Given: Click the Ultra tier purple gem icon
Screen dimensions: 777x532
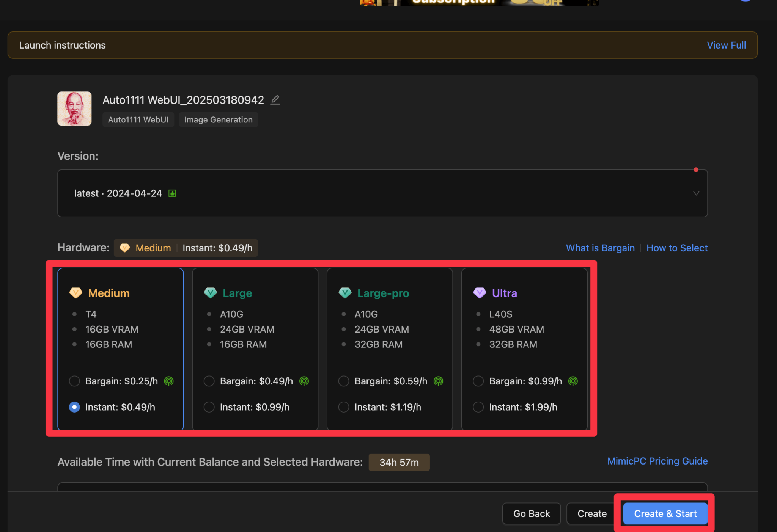Looking at the screenshot, I should click(480, 293).
